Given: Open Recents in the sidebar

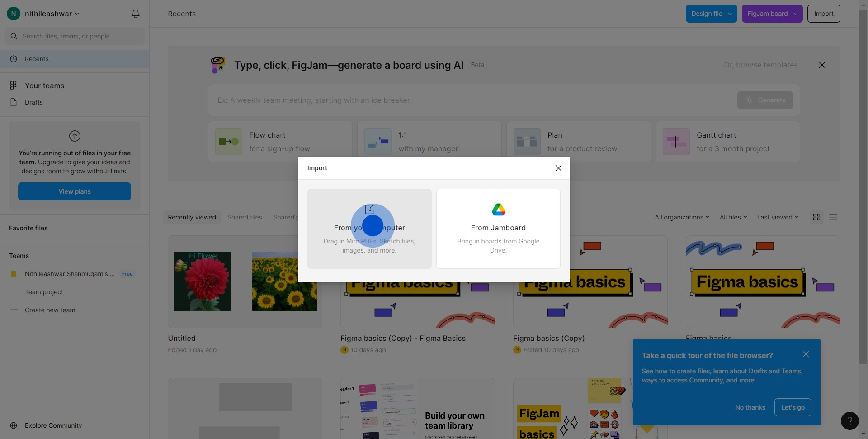Looking at the screenshot, I should click(x=75, y=59).
